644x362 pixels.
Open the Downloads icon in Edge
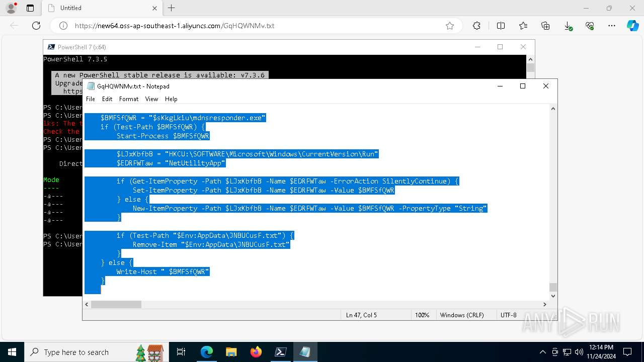coord(568,26)
